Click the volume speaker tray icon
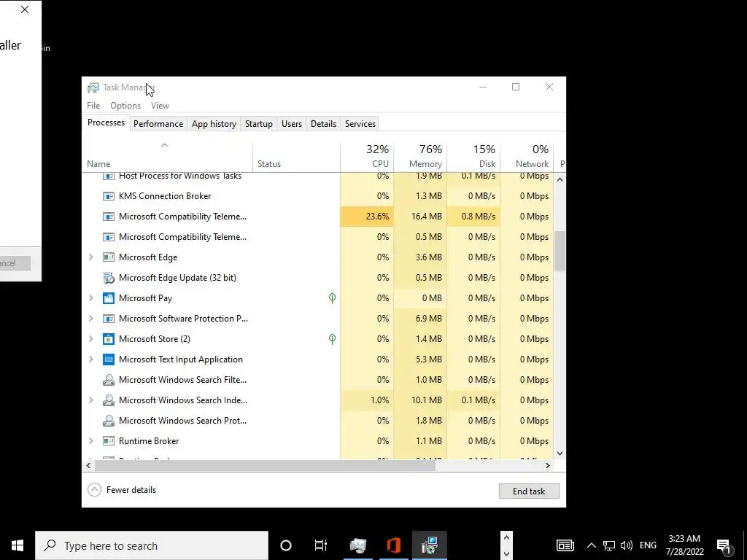 tap(627, 545)
